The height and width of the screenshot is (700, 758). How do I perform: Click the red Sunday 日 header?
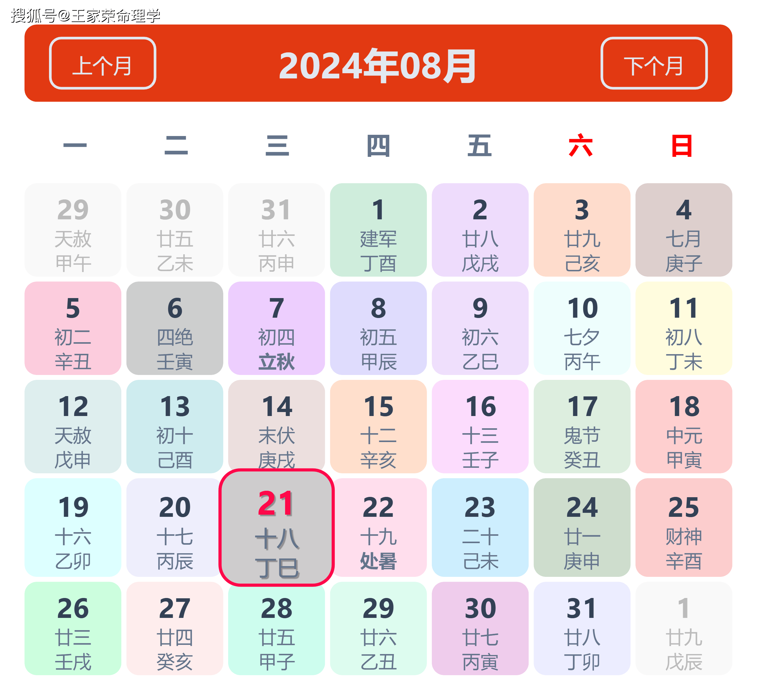pyautogui.click(x=681, y=146)
